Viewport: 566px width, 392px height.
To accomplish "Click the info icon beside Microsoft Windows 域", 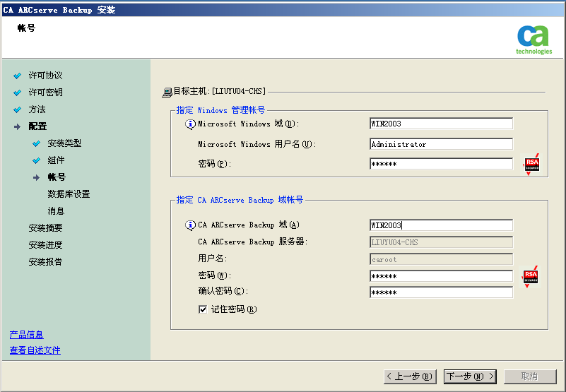I will point(190,124).
